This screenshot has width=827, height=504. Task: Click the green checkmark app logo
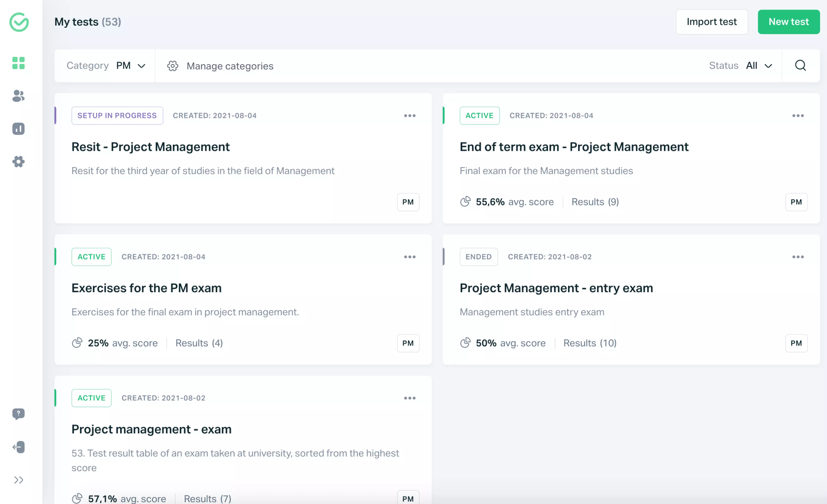tap(19, 22)
